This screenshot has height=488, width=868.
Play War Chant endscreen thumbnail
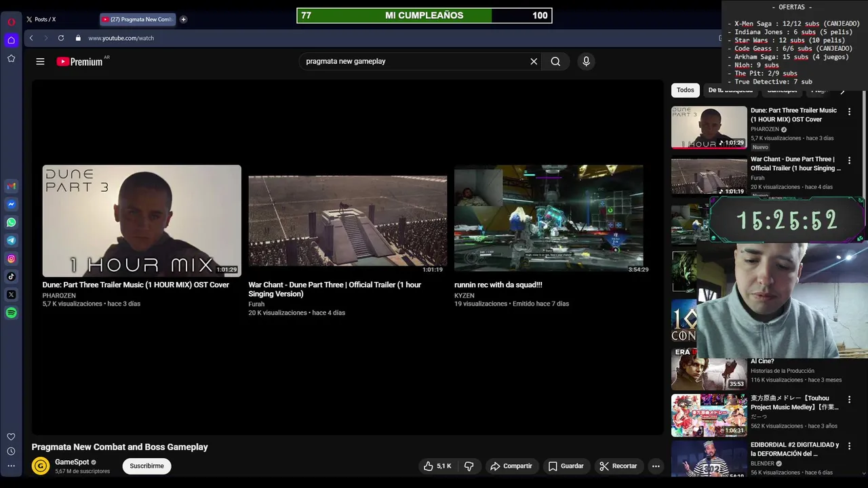[x=348, y=221]
